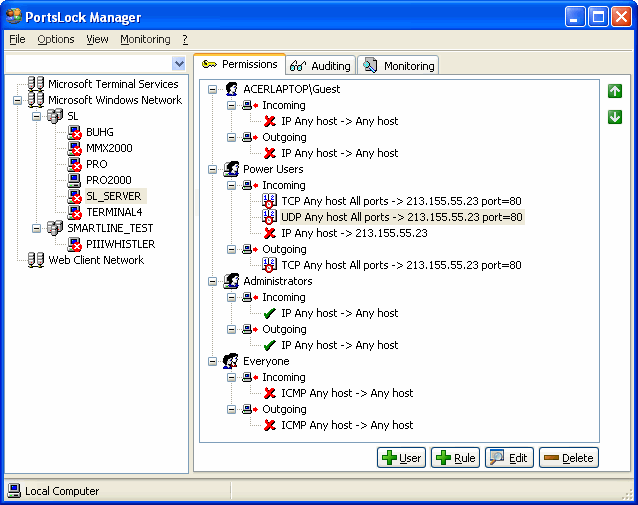The width and height of the screenshot is (638, 505).
Task: Switch to the Auditing tab
Action: pyautogui.click(x=321, y=66)
